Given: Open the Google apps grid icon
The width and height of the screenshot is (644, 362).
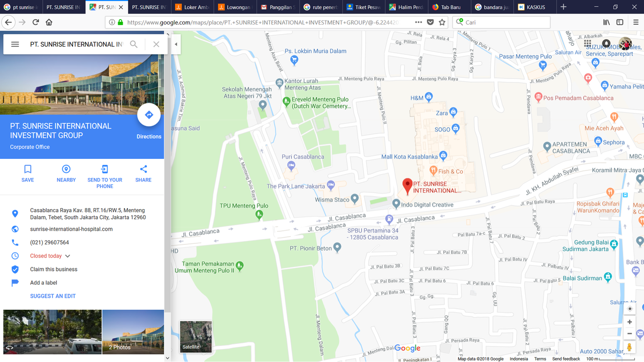Looking at the screenshot, I should (588, 44).
